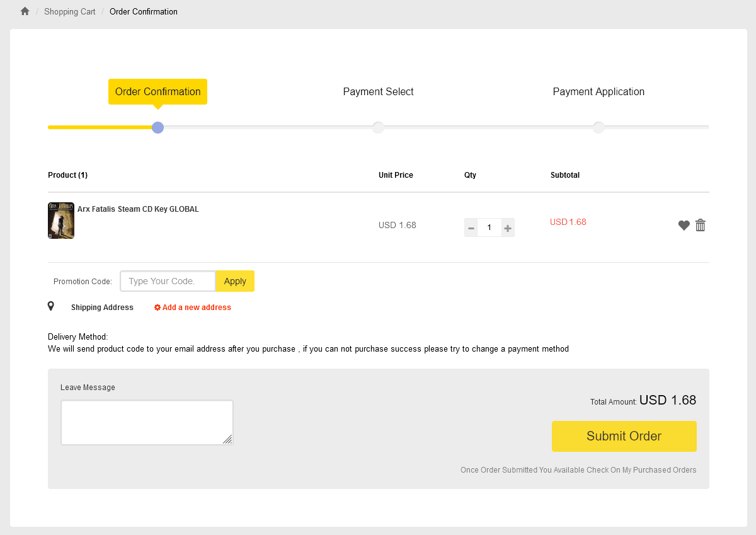The height and width of the screenshot is (535, 756).
Task: Increase quantity with the plus stepper
Action: tap(508, 227)
